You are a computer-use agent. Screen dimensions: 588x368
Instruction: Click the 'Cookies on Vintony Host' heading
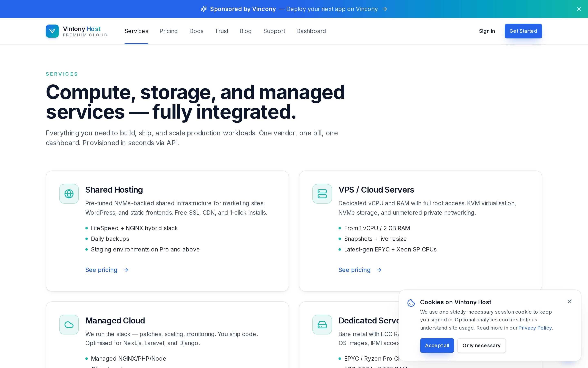(455, 302)
